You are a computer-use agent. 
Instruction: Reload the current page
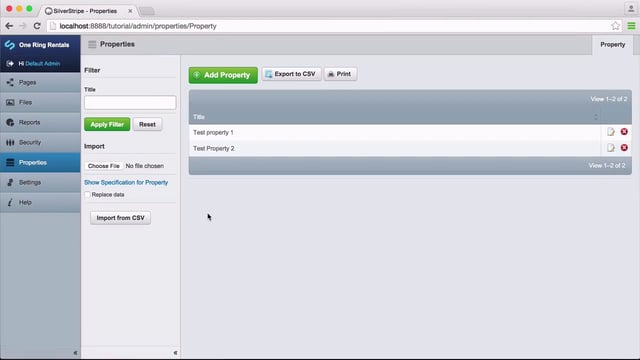tap(37, 26)
